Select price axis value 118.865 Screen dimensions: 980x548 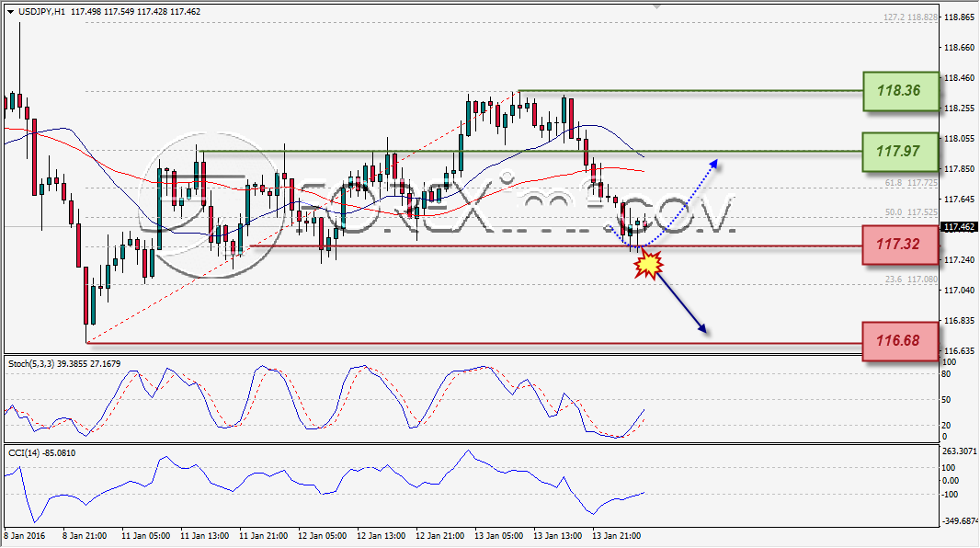[959, 17]
